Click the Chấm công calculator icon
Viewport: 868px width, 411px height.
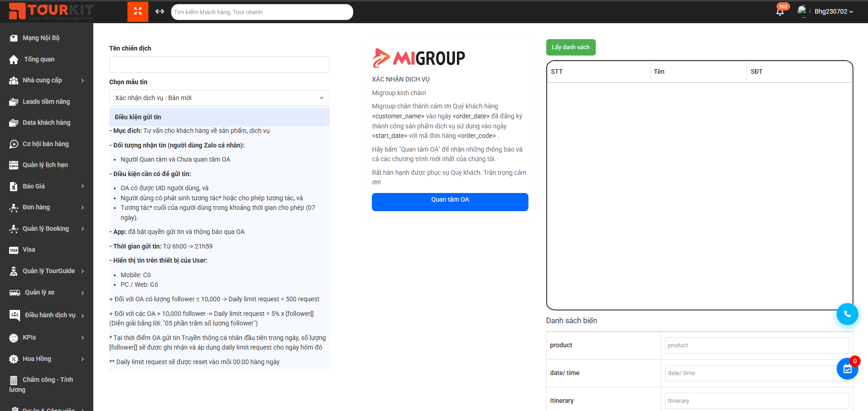[14, 380]
